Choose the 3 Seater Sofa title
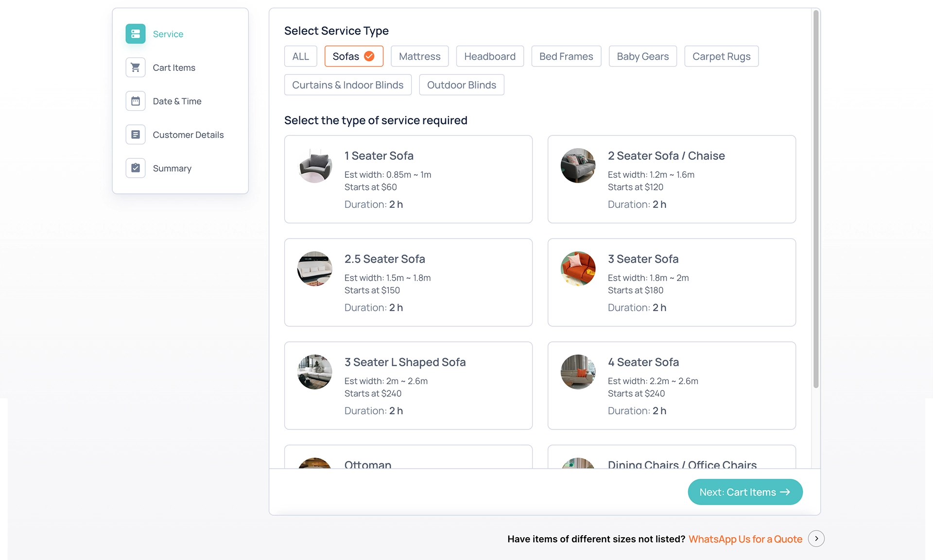This screenshot has height=560, width=933. [x=643, y=259]
